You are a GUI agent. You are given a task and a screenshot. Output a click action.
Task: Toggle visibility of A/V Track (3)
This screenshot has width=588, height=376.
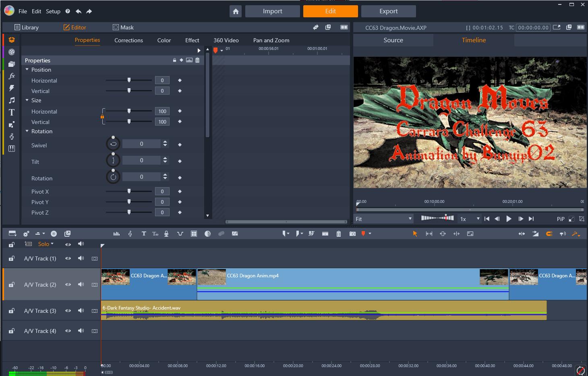tap(68, 311)
